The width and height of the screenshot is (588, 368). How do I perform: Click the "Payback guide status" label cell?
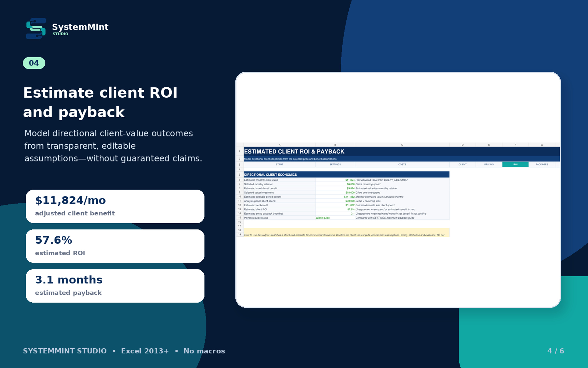tap(279, 218)
